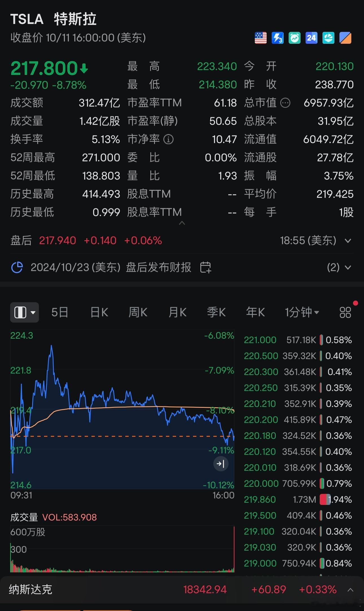Select the 221.000 price level row
364x611 pixels.
coord(298,340)
